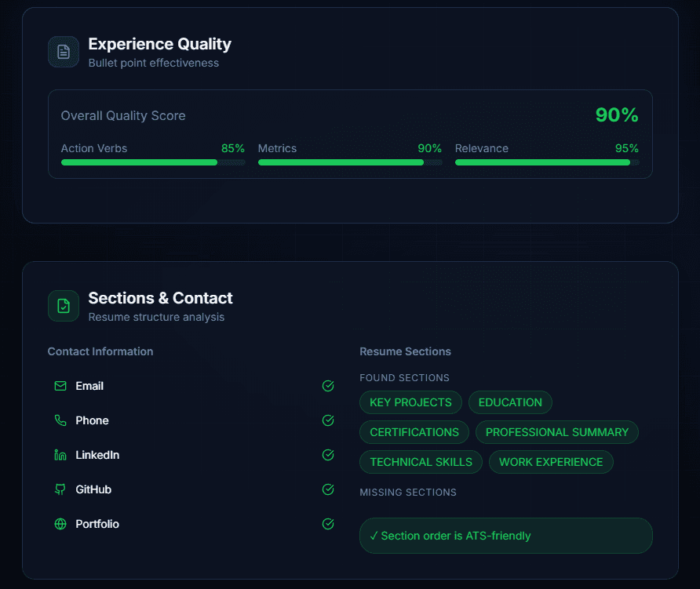
Task: Select the GitHub cat icon
Action: point(60,489)
